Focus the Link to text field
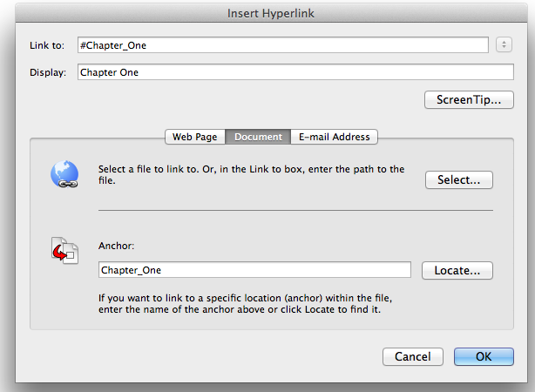Screen dimensions: 535x392 (283, 45)
